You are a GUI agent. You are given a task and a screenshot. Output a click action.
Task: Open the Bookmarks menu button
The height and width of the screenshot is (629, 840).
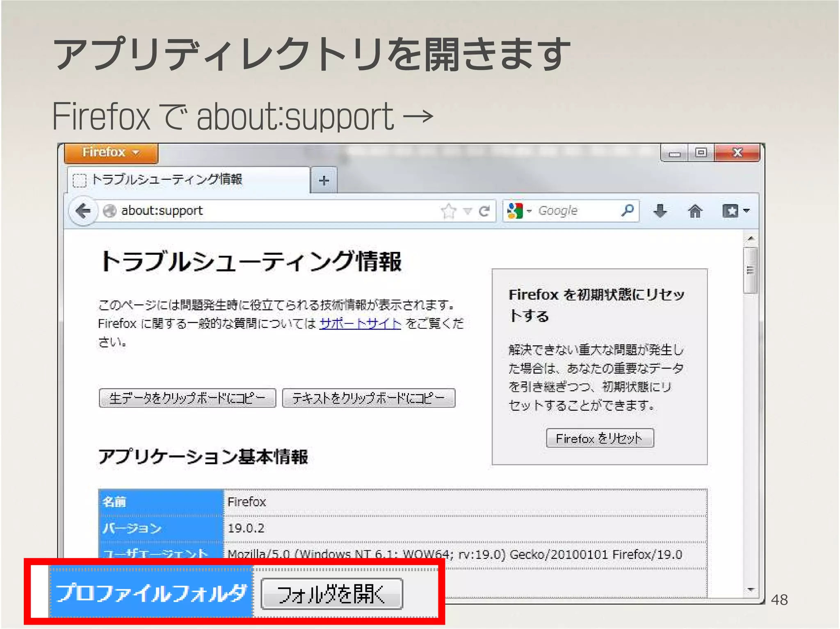click(x=735, y=211)
